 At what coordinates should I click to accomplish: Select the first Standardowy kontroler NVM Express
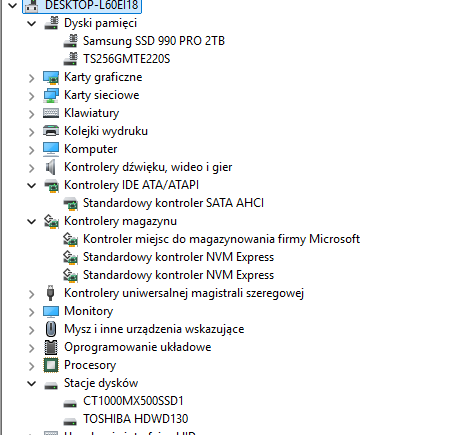pos(178,257)
